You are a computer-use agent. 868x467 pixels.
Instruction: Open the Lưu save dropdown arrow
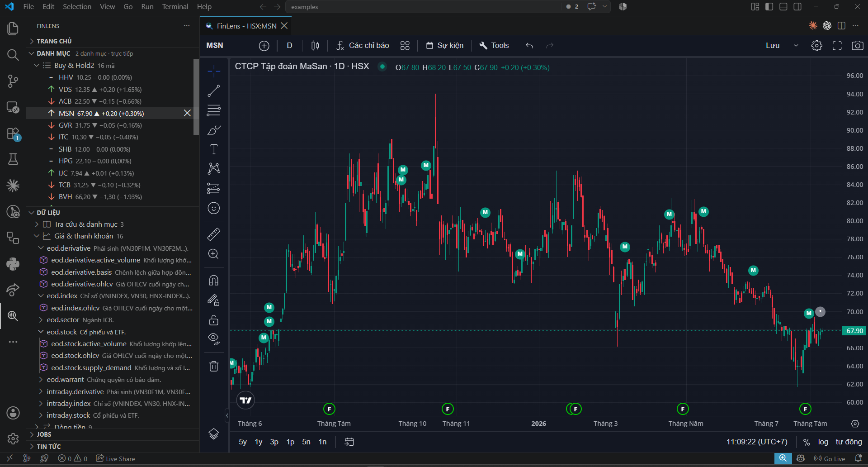tap(796, 46)
